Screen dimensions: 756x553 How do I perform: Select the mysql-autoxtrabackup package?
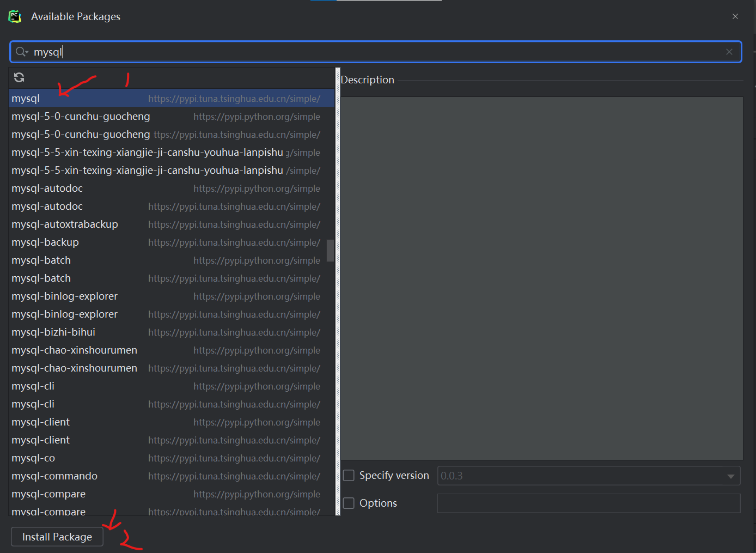(x=172, y=224)
